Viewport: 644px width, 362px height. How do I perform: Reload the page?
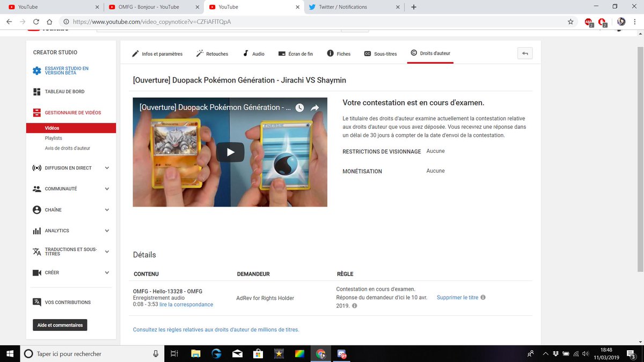click(x=36, y=22)
